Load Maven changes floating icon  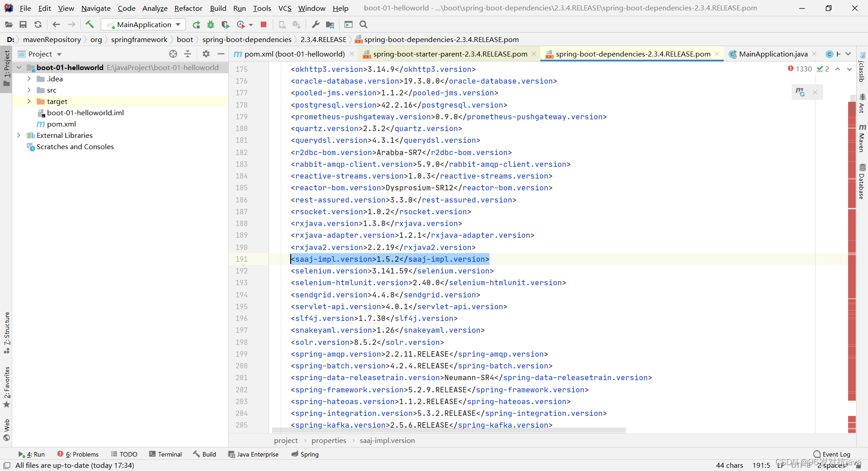800,92
